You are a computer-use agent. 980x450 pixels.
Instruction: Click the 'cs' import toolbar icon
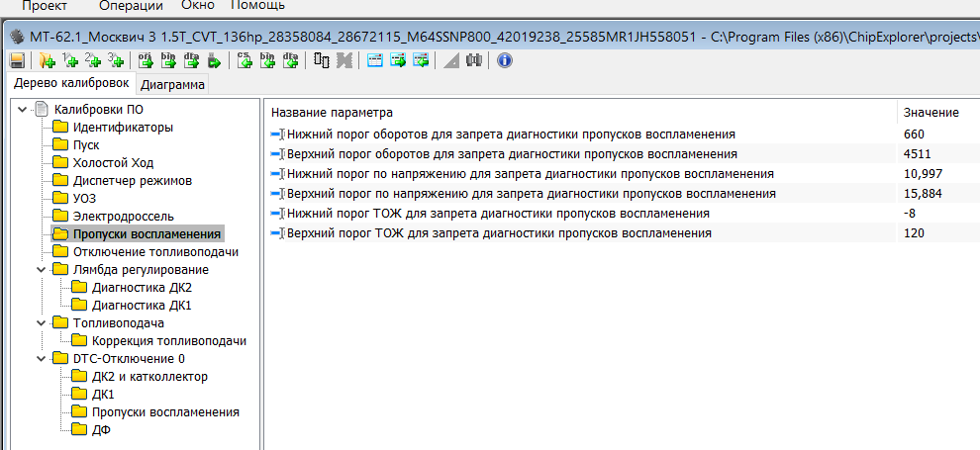point(245,61)
